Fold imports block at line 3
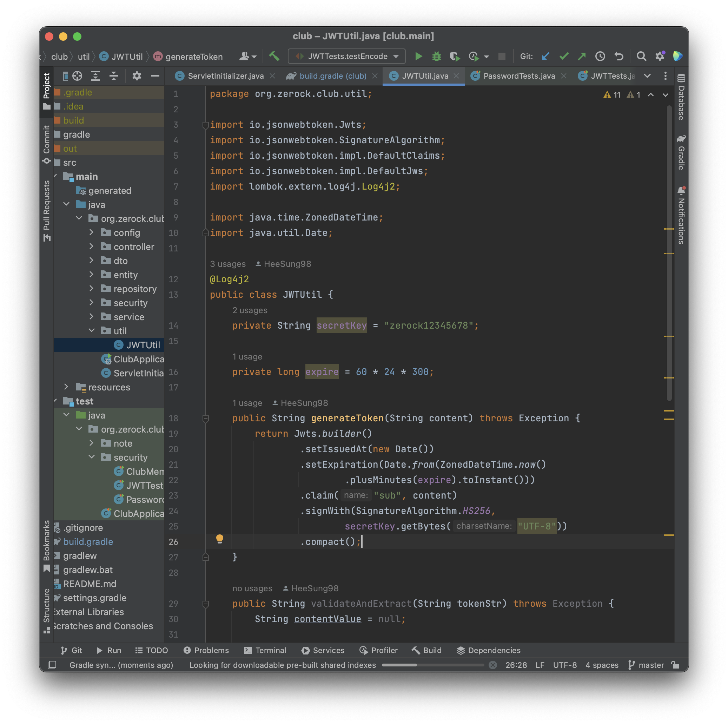Image resolution: width=728 pixels, height=724 pixels. tap(206, 125)
